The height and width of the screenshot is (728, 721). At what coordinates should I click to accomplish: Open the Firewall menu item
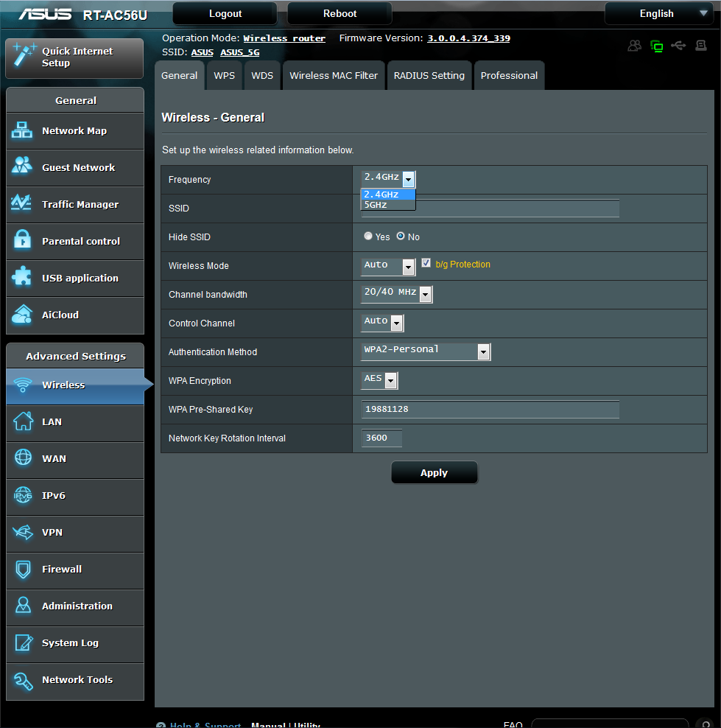75,570
